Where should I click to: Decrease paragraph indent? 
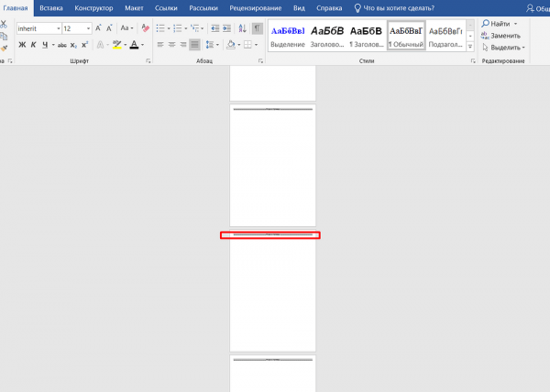pyautogui.click(x=215, y=28)
